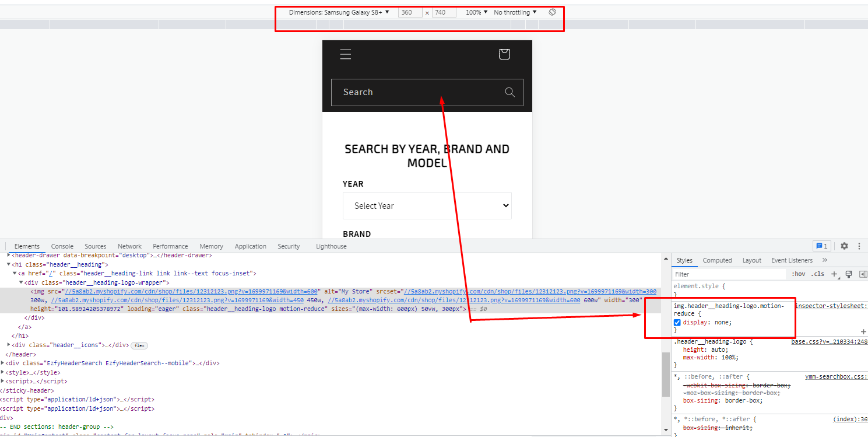Select the closing </header> tag row
Screen dimensions: 868x437
pyautogui.click(x=21, y=354)
